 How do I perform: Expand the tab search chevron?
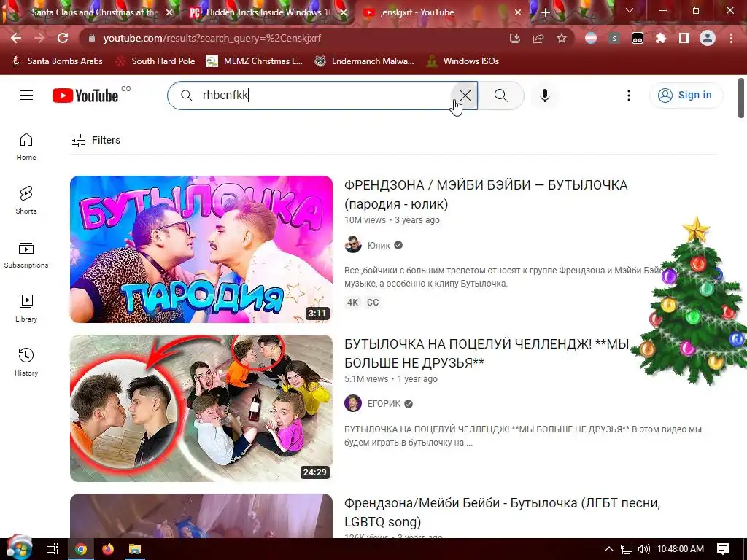[x=630, y=10]
